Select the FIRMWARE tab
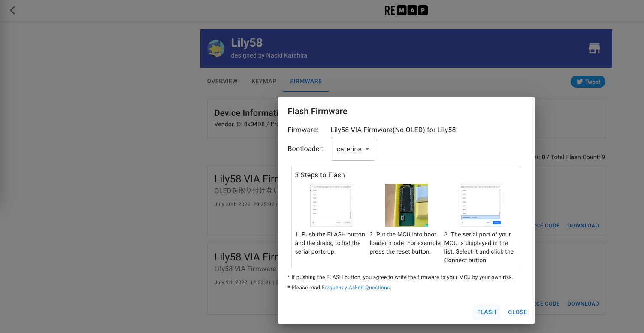 tap(306, 81)
